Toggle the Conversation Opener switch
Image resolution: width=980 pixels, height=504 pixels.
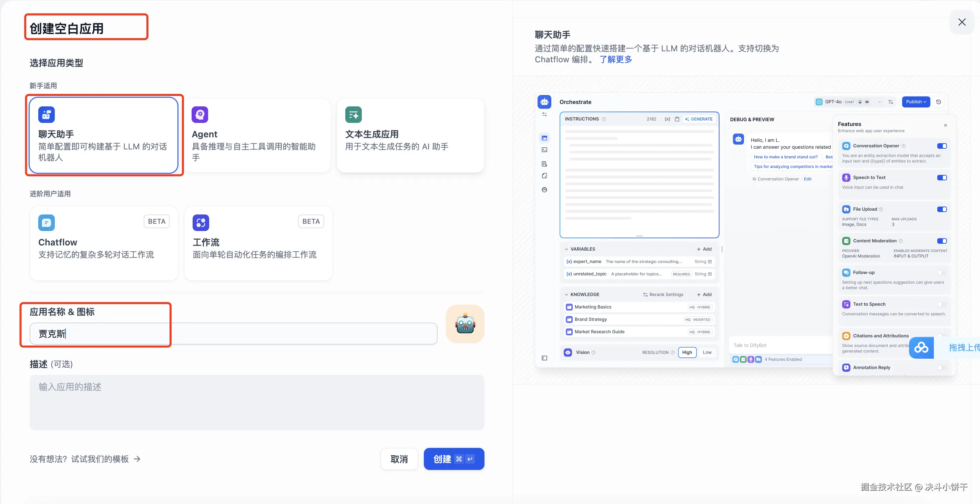point(941,146)
